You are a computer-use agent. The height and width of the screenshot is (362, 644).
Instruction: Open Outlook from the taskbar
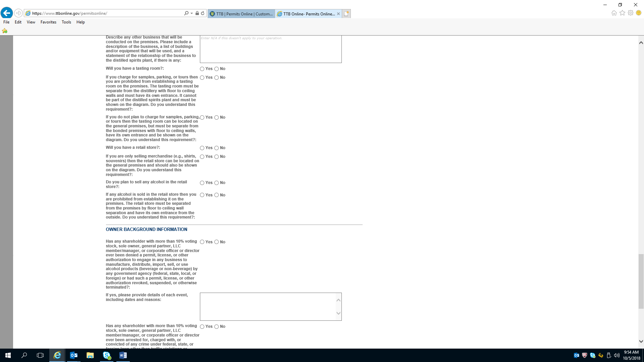tap(73, 355)
